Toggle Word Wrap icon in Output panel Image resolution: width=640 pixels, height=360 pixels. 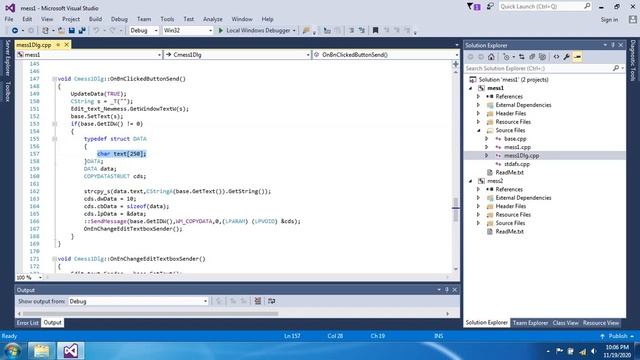(271, 301)
